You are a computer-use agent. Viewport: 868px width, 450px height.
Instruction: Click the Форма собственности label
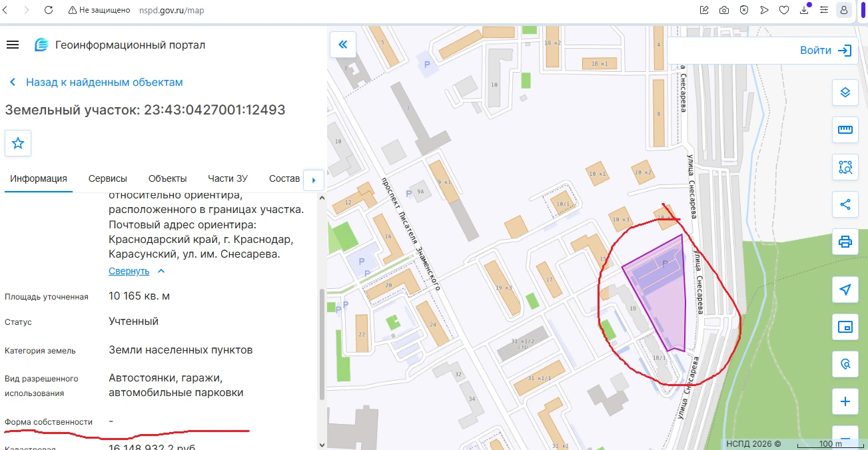coord(49,422)
